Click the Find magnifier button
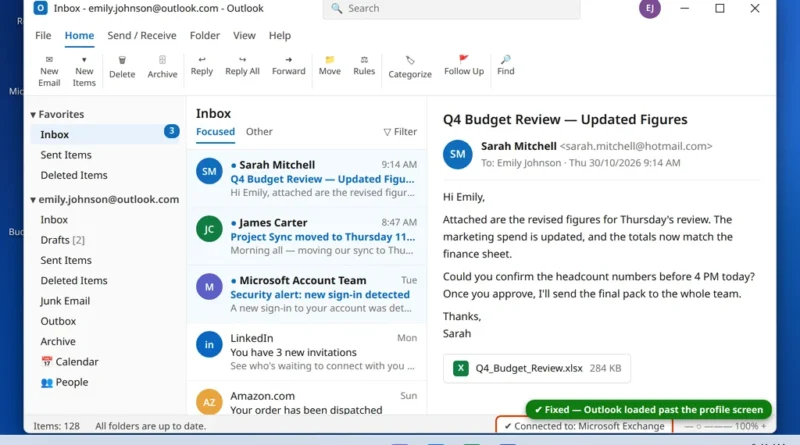This screenshot has width=800, height=445. coord(506,66)
